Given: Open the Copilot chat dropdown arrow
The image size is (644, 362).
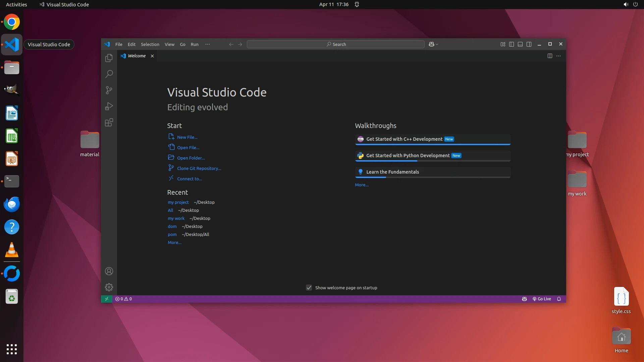Looking at the screenshot, I should point(437,44).
